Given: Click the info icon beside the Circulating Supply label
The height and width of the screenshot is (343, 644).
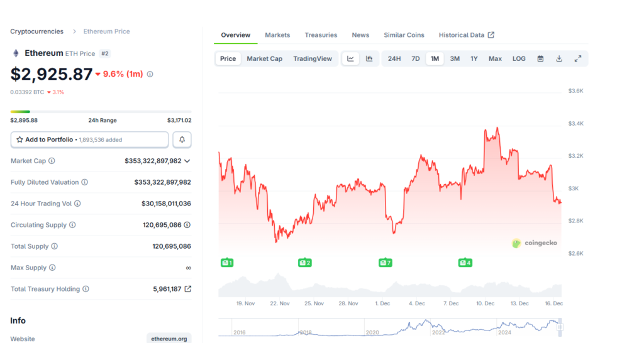Looking at the screenshot, I should point(72,225).
